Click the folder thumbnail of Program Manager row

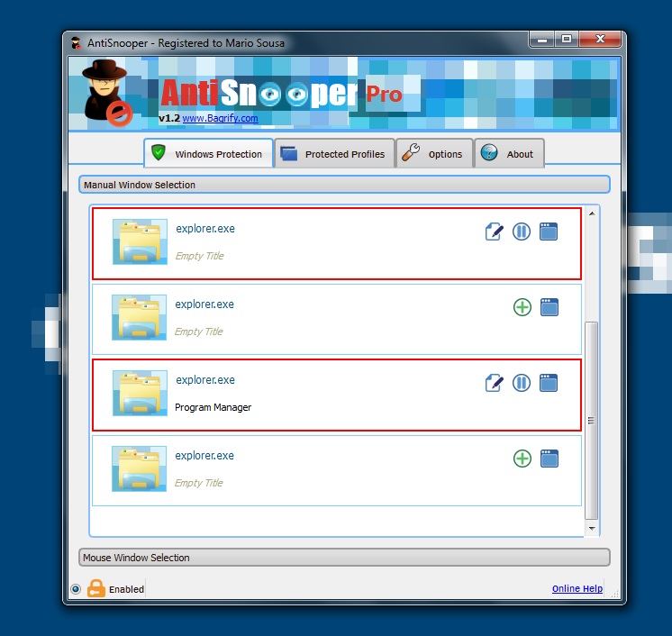pyautogui.click(x=140, y=393)
